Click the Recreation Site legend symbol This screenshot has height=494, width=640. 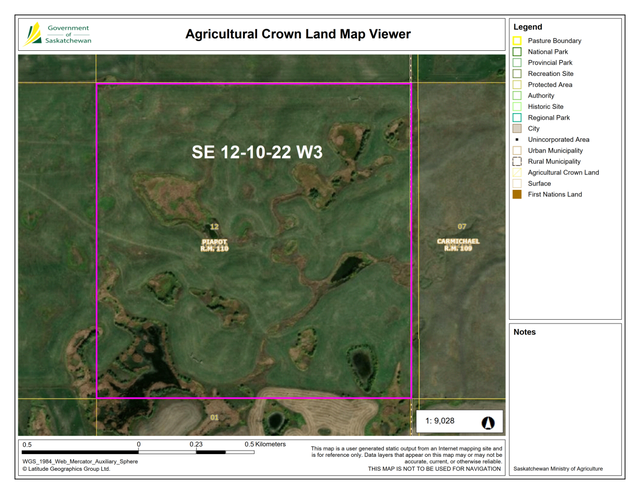[x=517, y=73]
